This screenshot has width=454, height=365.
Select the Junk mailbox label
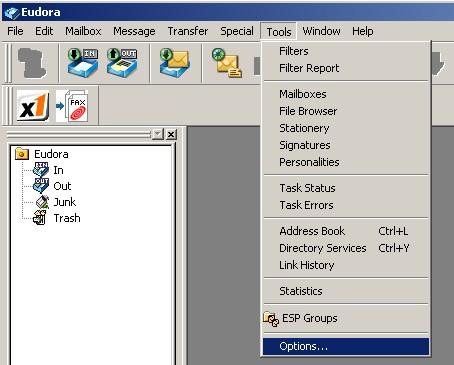(65, 202)
